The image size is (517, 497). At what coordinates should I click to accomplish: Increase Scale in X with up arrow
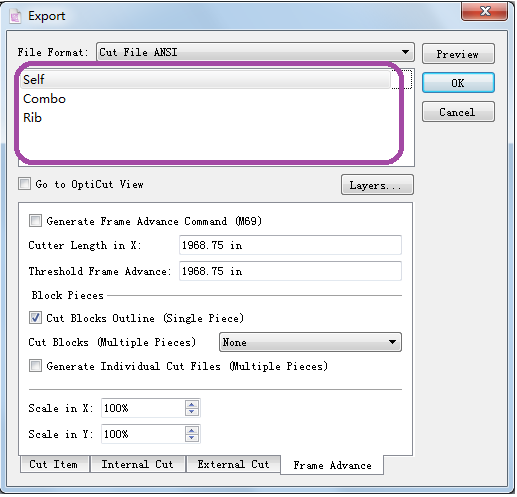coord(192,405)
